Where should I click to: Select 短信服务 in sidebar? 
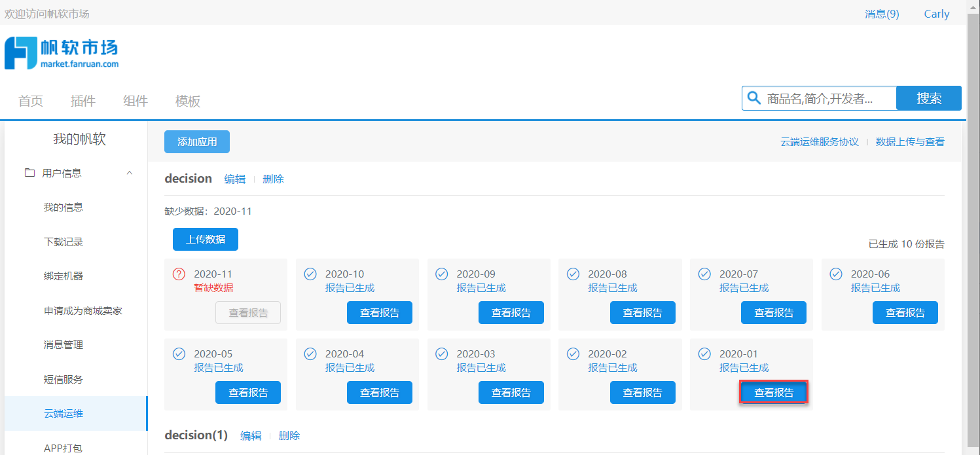(75, 380)
